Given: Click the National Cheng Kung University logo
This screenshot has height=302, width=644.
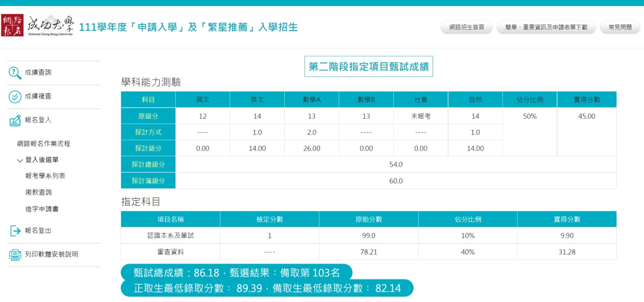Looking at the screenshot, I should point(51,26).
